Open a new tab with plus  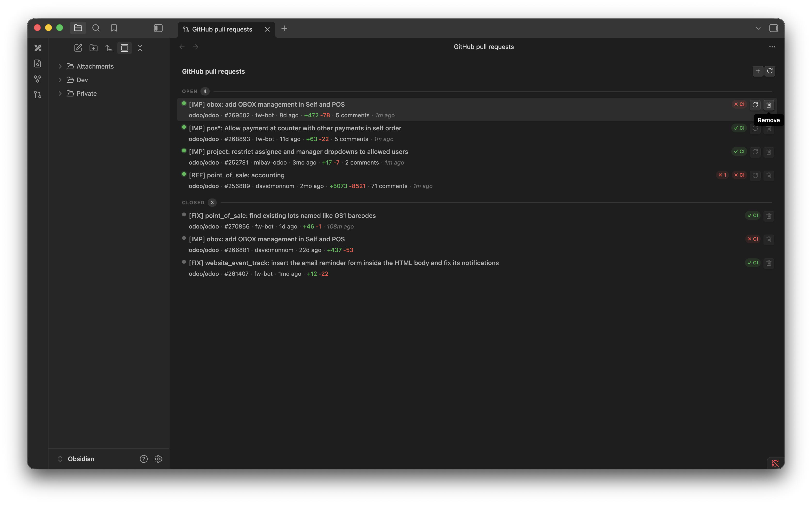(284, 29)
